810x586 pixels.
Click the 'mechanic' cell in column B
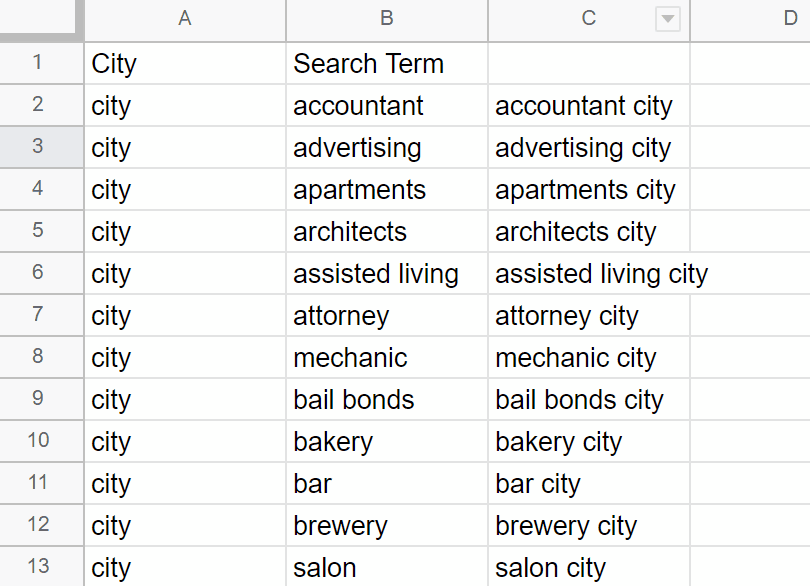pos(386,358)
